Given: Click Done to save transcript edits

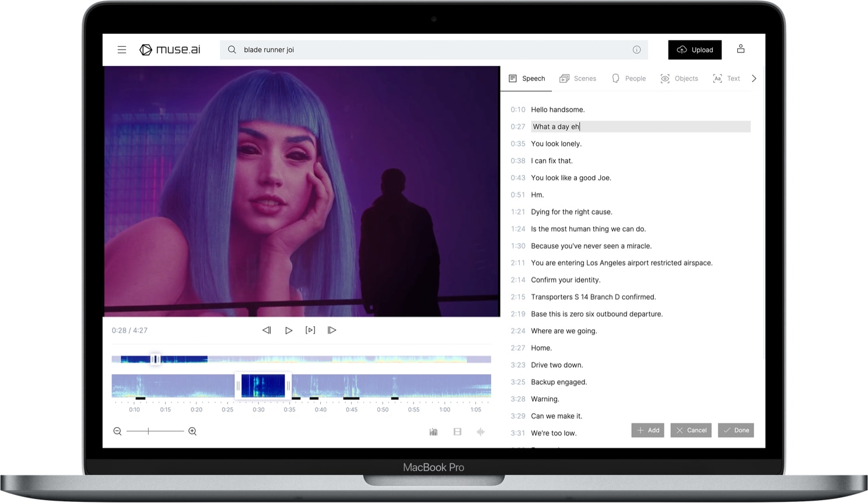Looking at the screenshot, I should coord(736,430).
